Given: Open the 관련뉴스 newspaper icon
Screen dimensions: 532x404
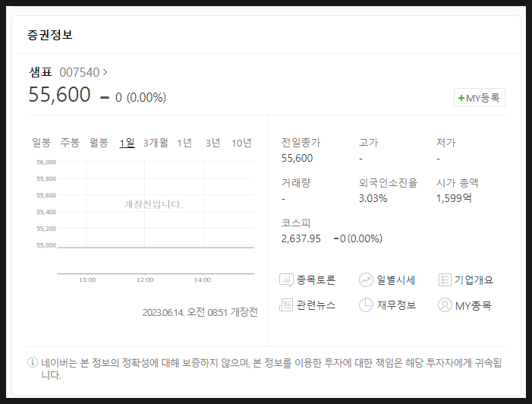Looking at the screenshot, I should [287, 305].
